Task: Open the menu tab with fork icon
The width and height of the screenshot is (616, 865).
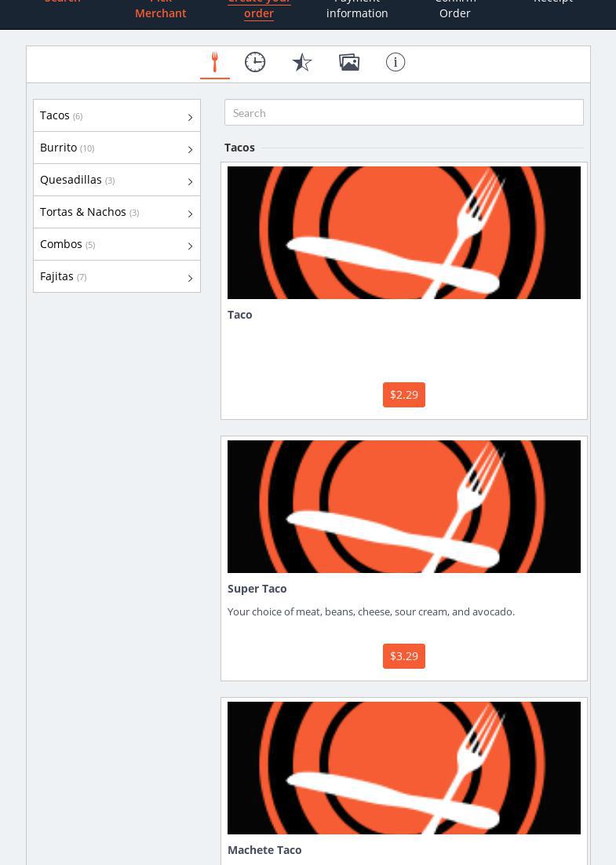Action: pyautogui.click(x=214, y=62)
